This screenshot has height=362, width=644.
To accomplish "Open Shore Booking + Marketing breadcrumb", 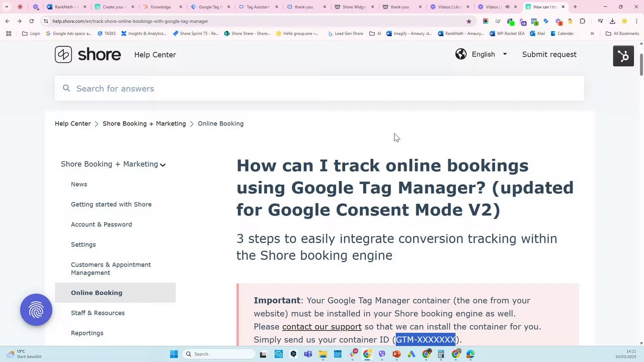I will (x=144, y=124).
